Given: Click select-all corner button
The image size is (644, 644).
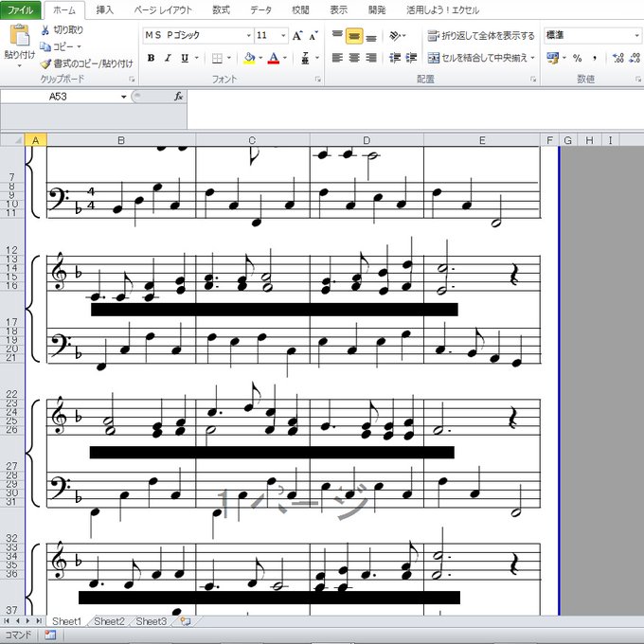Looking at the screenshot, I should click(12, 140).
